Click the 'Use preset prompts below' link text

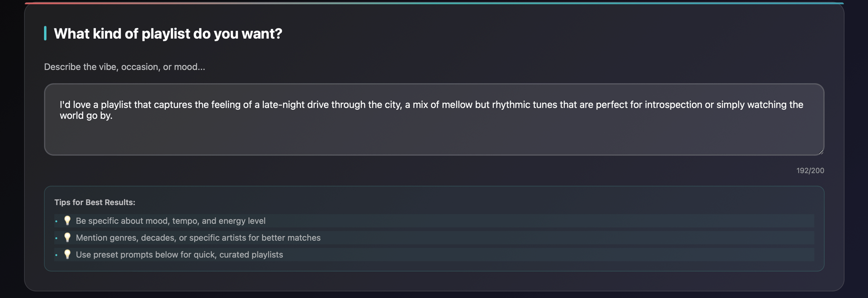(x=179, y=255)
